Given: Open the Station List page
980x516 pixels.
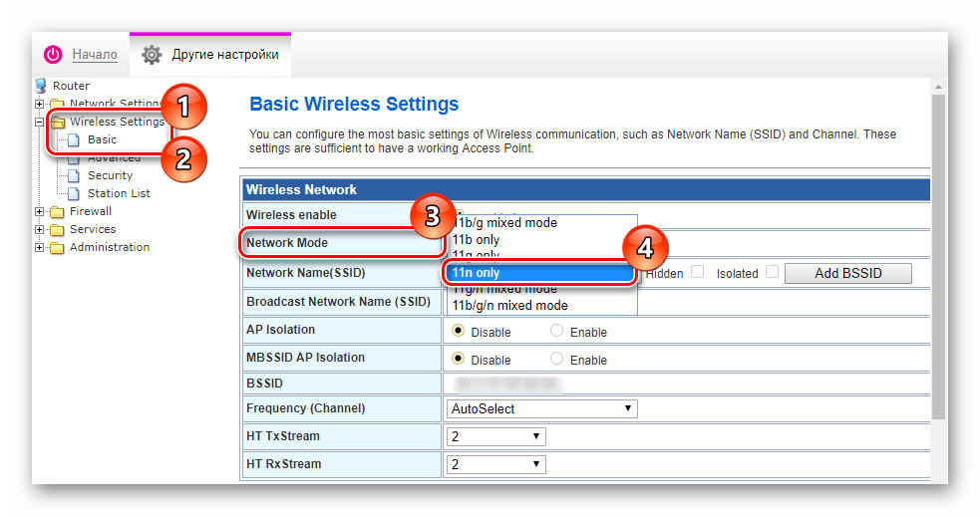Looking at the screenshot, I should pyautogui.click(x=119, y=193).
